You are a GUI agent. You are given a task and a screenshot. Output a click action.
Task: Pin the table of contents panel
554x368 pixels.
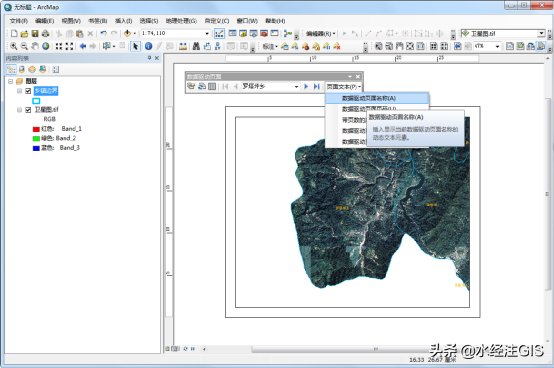[x=149, y=58]
